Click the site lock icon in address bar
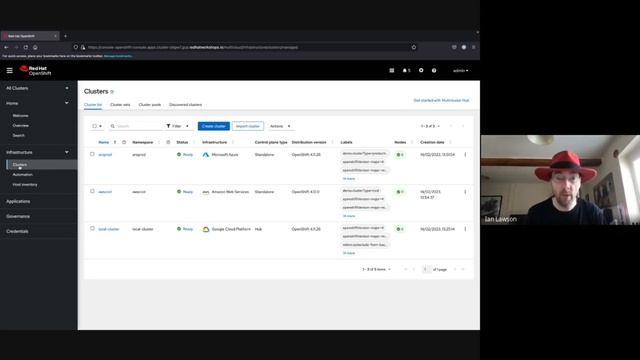 (x=83, y=47)
